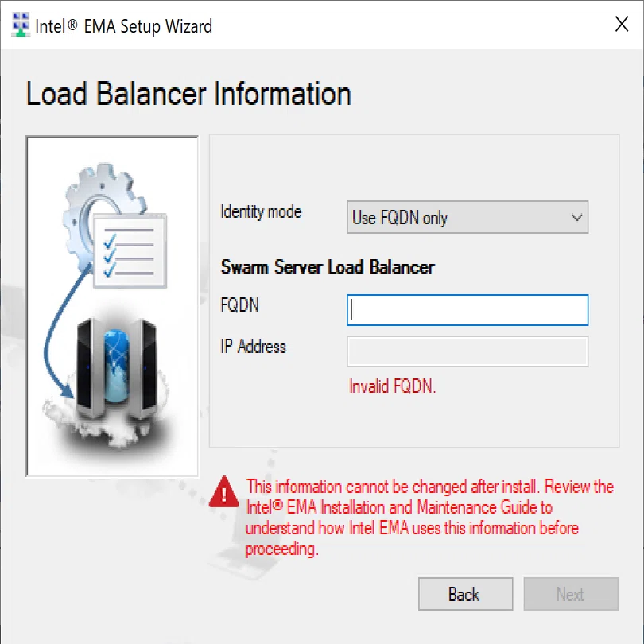The image size is (644, 644).
Task: Click the setup wizard server illustration
Action: [x=112, y=306]
